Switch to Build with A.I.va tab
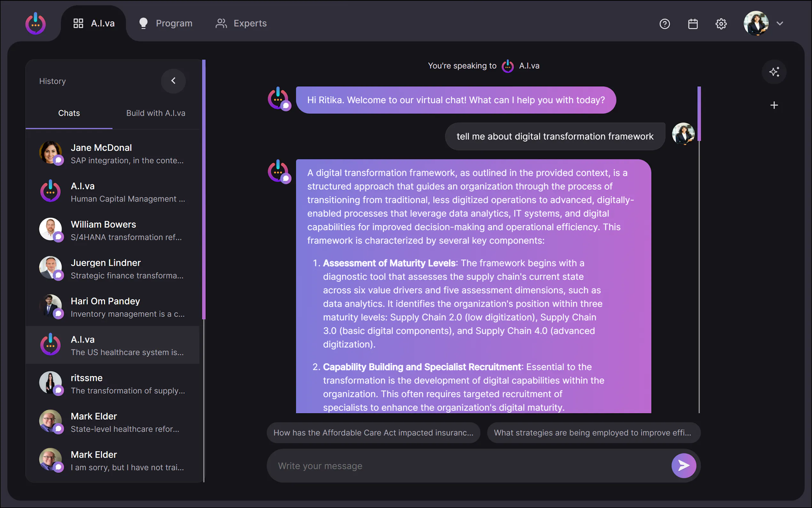 point(155,113)
